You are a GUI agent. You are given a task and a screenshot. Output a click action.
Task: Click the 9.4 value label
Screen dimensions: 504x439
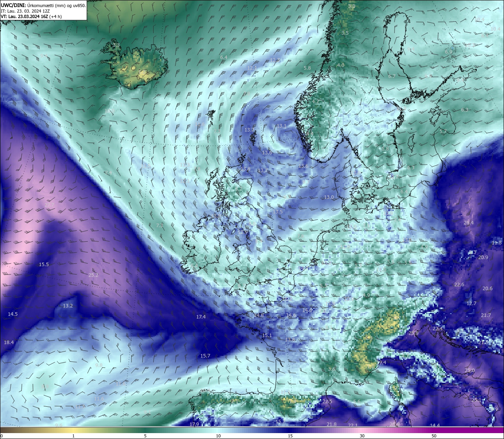(x=382, y=362)
